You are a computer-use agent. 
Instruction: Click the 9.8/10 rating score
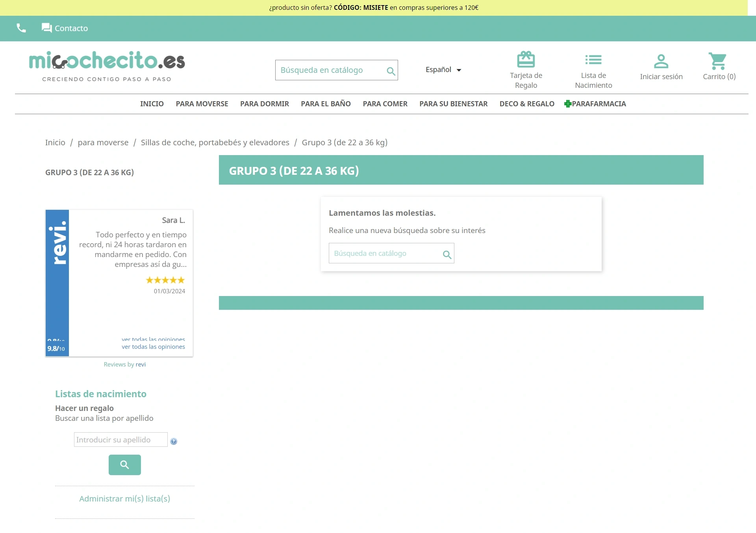pyautogui.click(x=56, y=349)
